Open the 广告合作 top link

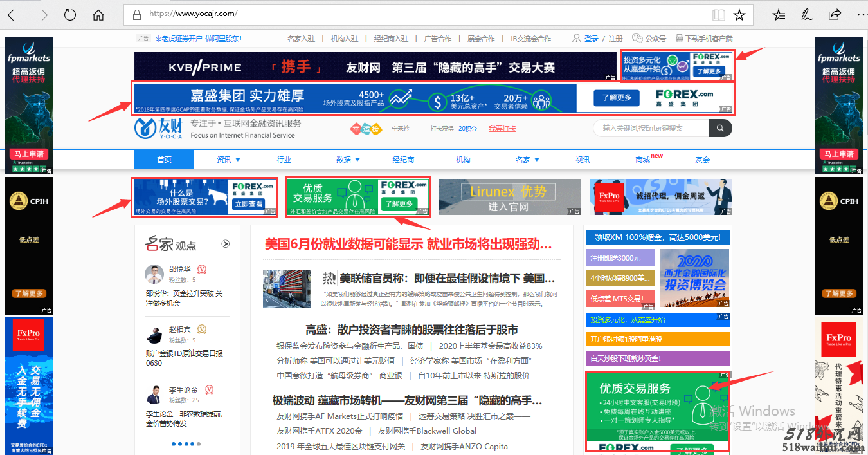pyautogui.click(x=438, y=39)
